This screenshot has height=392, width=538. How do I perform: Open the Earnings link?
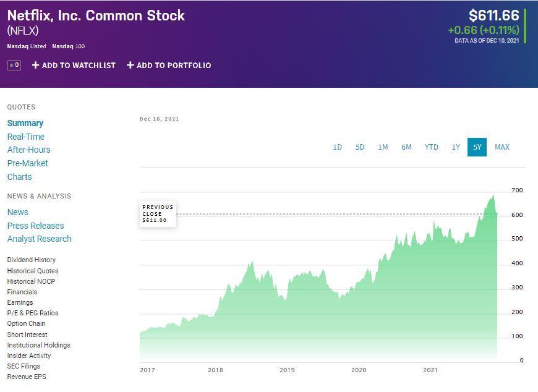coord(20,302)
